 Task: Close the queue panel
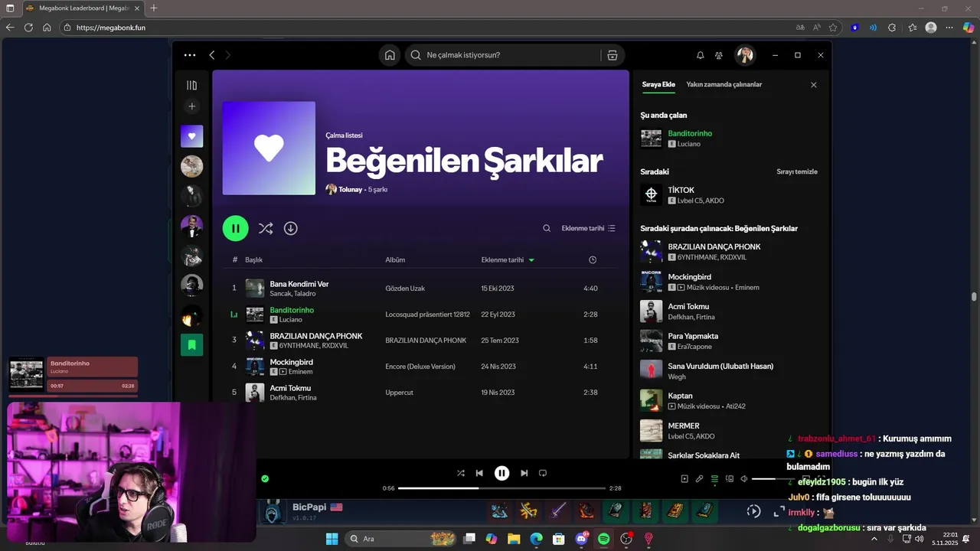coord(814,85)
